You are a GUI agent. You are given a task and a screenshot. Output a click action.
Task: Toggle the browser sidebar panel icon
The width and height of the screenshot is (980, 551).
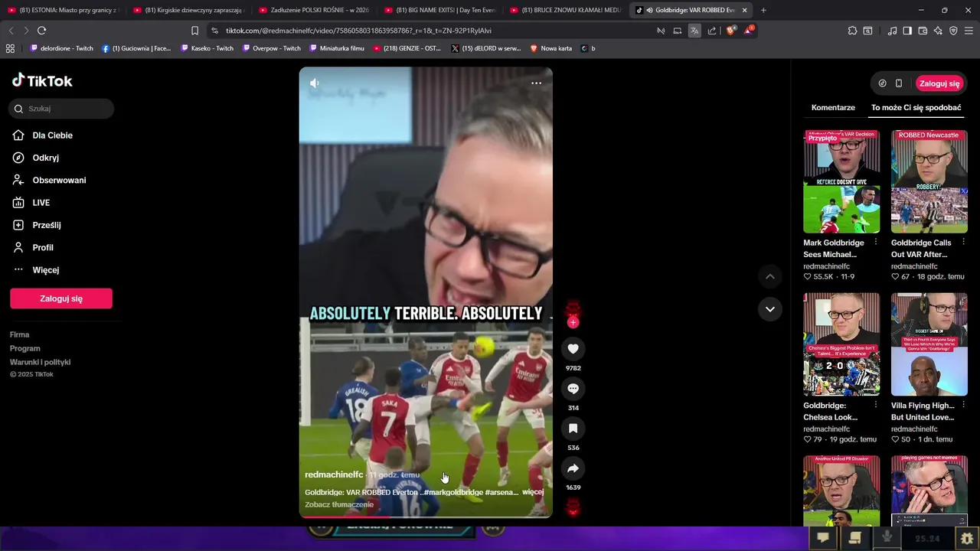(x=907, y=31)
